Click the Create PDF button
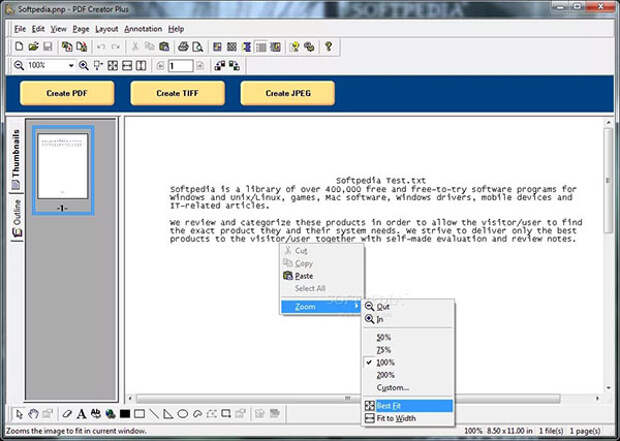 (66, 93)
